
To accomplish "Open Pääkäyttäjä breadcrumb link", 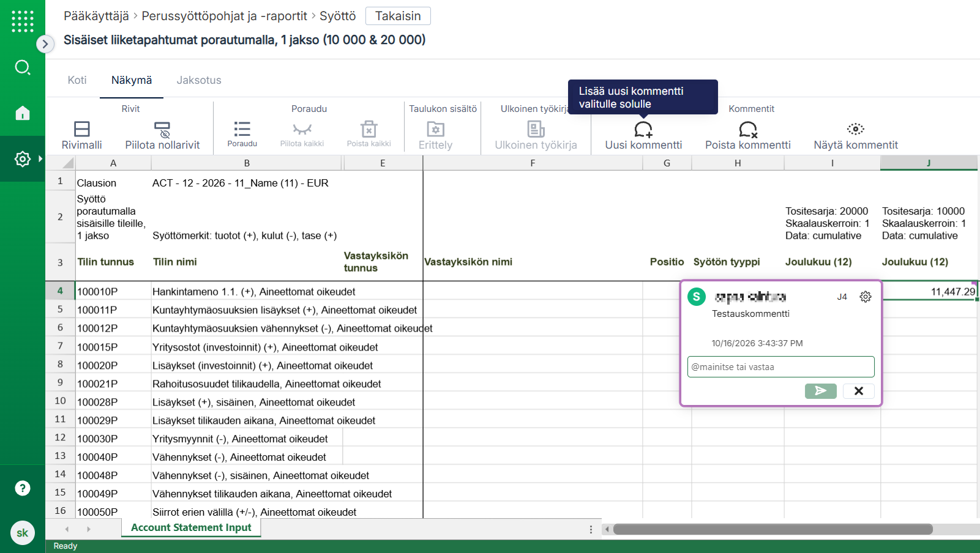I will [96, 16].
